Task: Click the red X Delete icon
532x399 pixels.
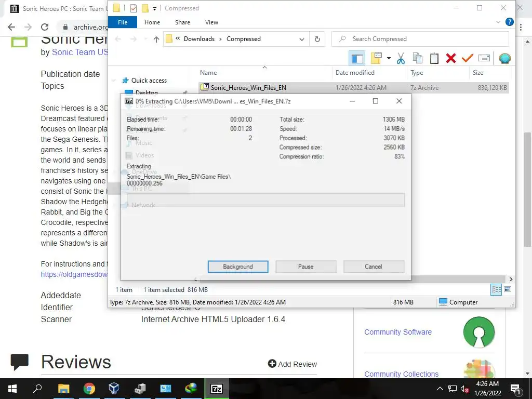Action: click(451, 58)
